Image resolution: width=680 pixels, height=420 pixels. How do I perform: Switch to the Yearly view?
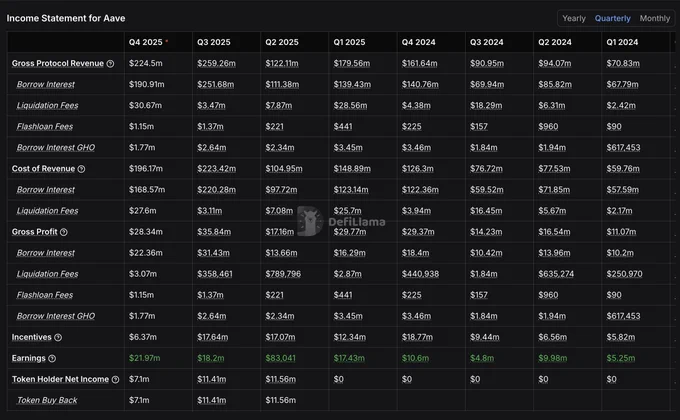coord(574,18)
